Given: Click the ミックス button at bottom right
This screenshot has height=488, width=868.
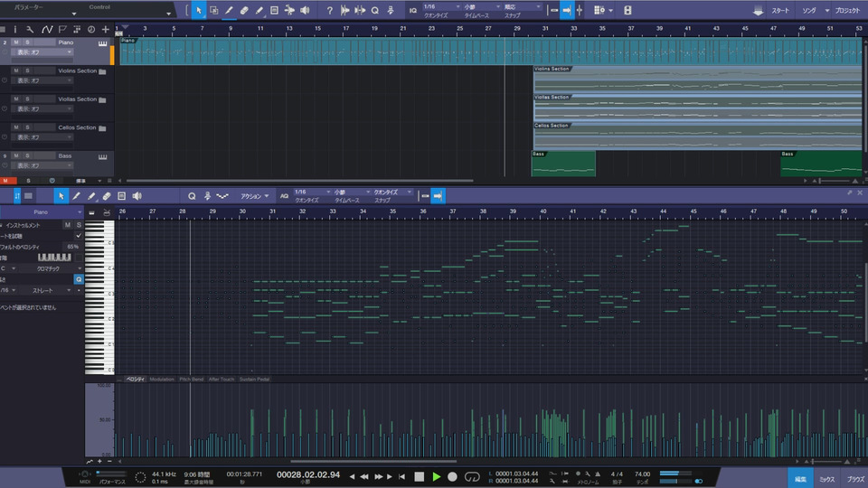Looking at the screenshot, I should [x=826, y=478].
